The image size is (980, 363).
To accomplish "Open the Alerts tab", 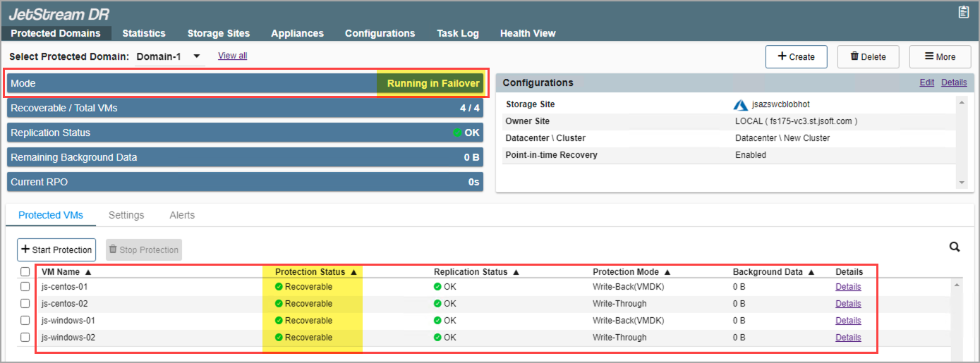I will [x=182, y=215].
